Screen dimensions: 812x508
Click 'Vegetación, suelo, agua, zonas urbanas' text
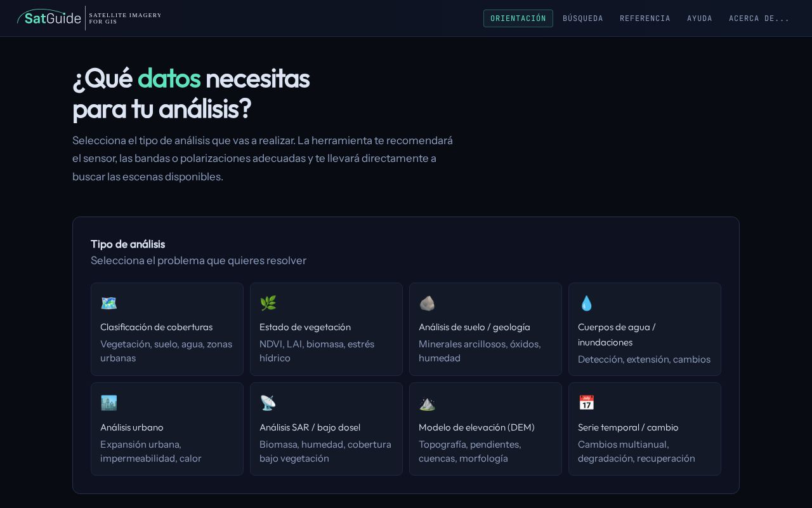pyautogui.click(x=166, y=351)
